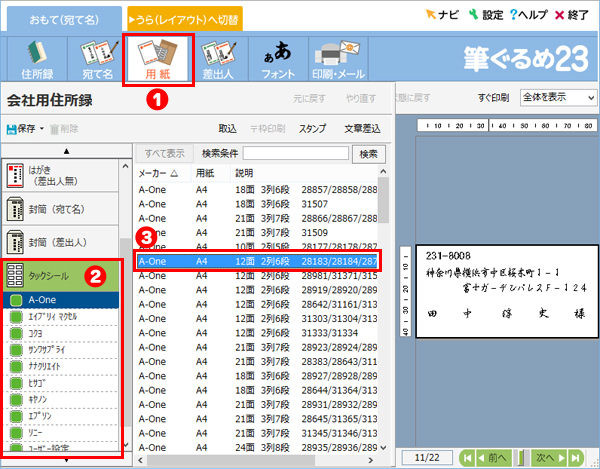Open the 印刷・メール print and mail icon

click(338, 59)
